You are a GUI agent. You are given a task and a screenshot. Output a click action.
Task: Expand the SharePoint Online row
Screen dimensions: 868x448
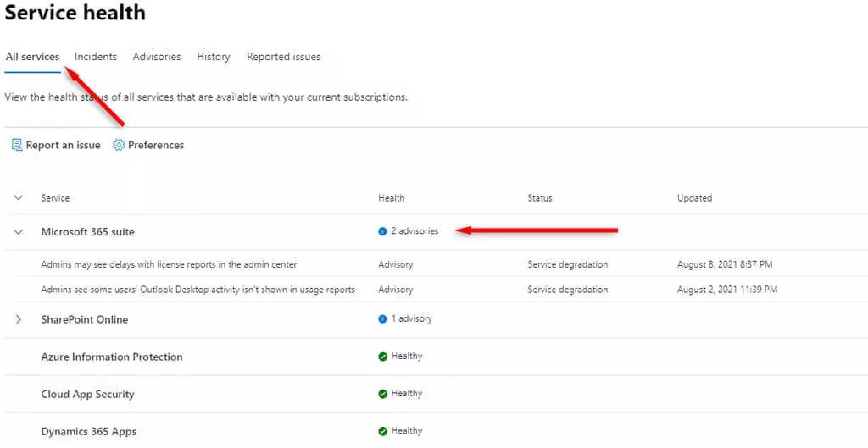pos(19,319)
